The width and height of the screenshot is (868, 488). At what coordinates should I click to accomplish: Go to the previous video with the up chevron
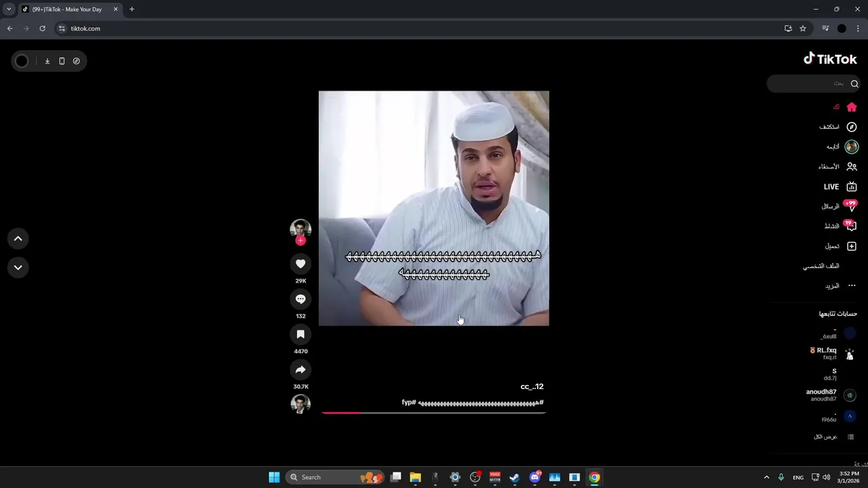coord(18,239)
